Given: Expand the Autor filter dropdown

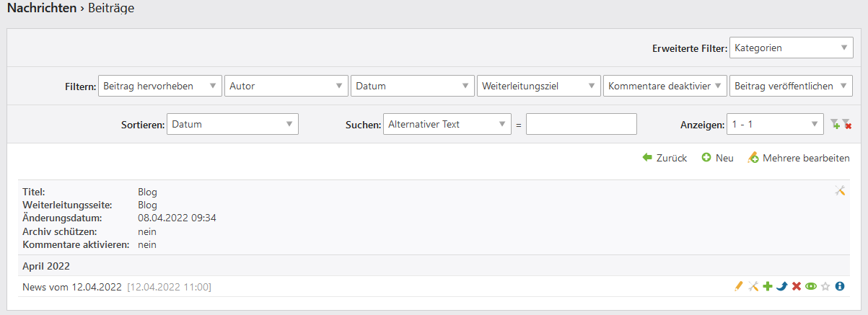Looking at the screenshot, I should pos(286,86).
